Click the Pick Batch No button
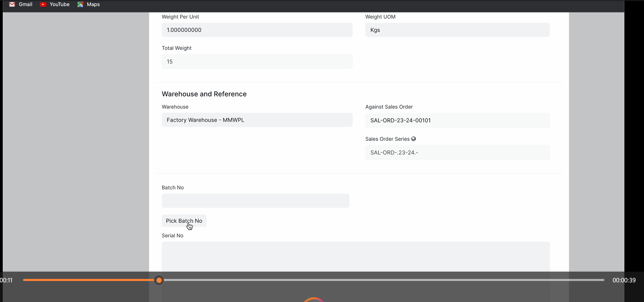The width and height of the screenshot is (644, 302). pos(184,221)
